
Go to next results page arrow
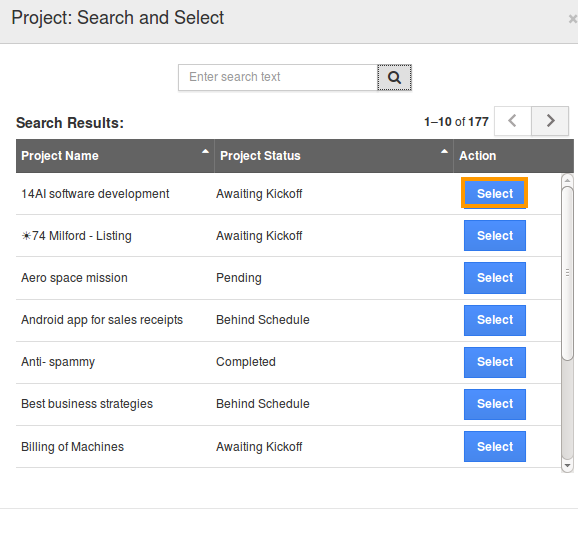coord(550,121)
